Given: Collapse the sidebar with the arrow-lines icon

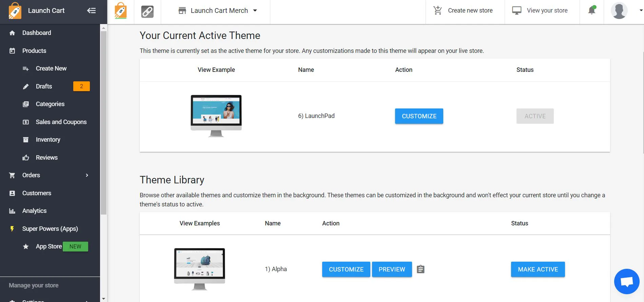Looking at the screenshot, I should (91, 11).
